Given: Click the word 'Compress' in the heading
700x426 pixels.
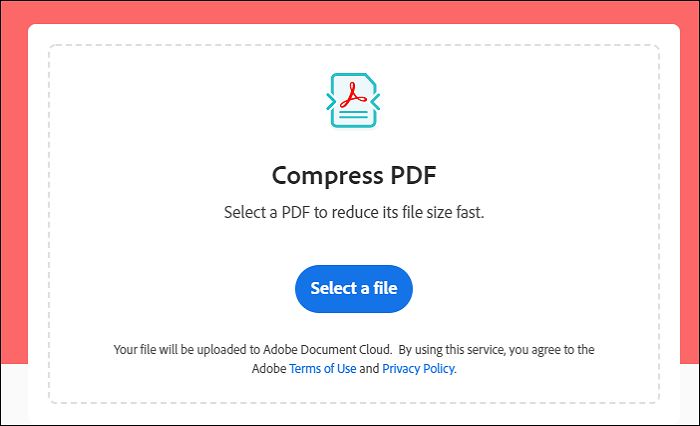Looking at the screenshot, I should point(327,176).
